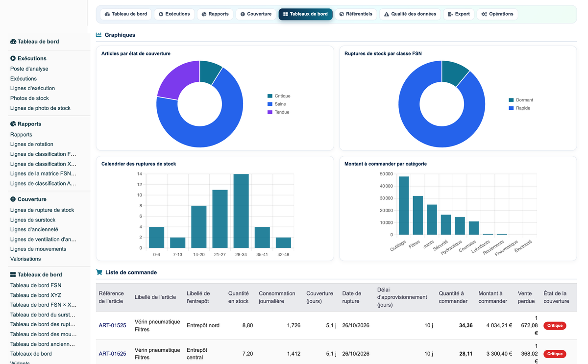The height and width of the screenshot is (364, 588).
Task: Click the Critique badge in the Entrepôt nord row
Action: point(555,326)
